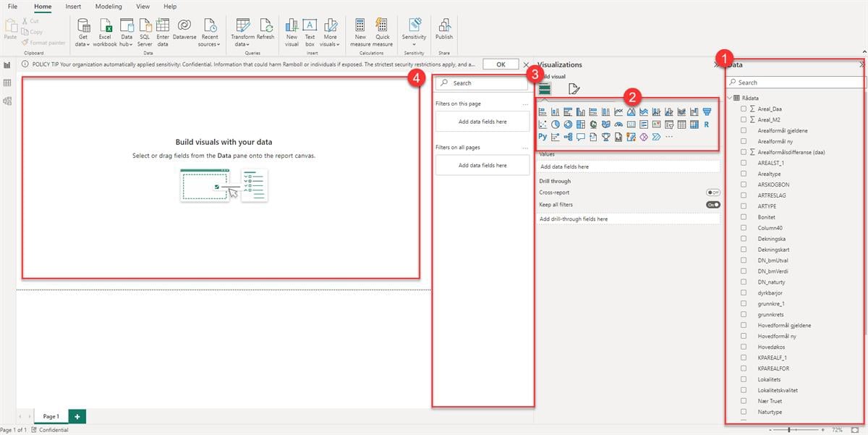Expand the Recent sources dropdown
The image size is (868, 435).
click(x=210, y=40)
